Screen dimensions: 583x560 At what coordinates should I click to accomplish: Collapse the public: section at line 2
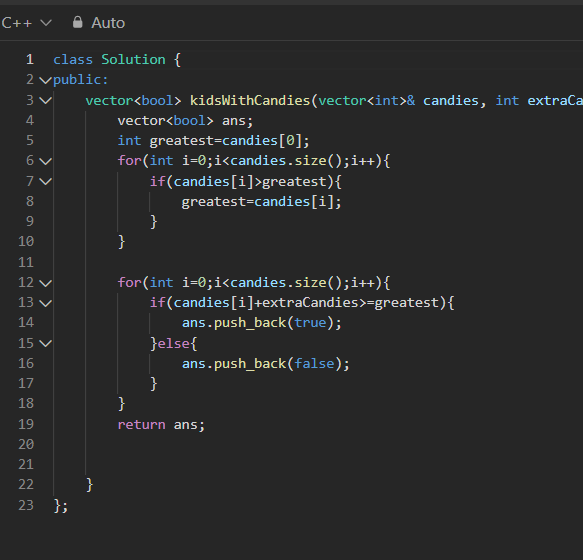tap(45, 80)
